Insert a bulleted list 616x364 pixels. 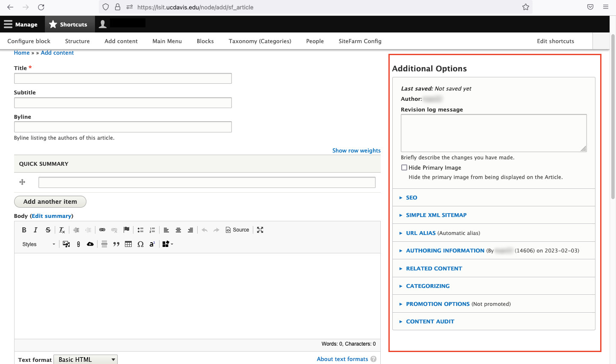point(140,230)
